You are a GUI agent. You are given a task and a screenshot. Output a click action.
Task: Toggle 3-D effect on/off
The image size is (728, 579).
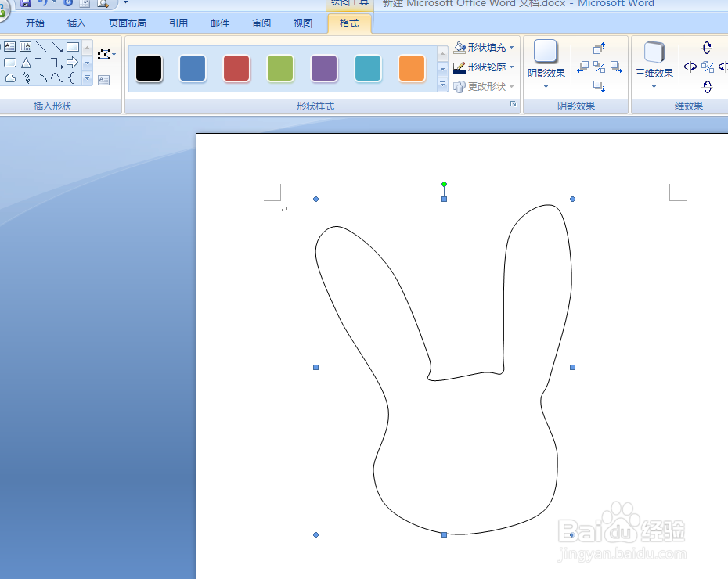708,67
